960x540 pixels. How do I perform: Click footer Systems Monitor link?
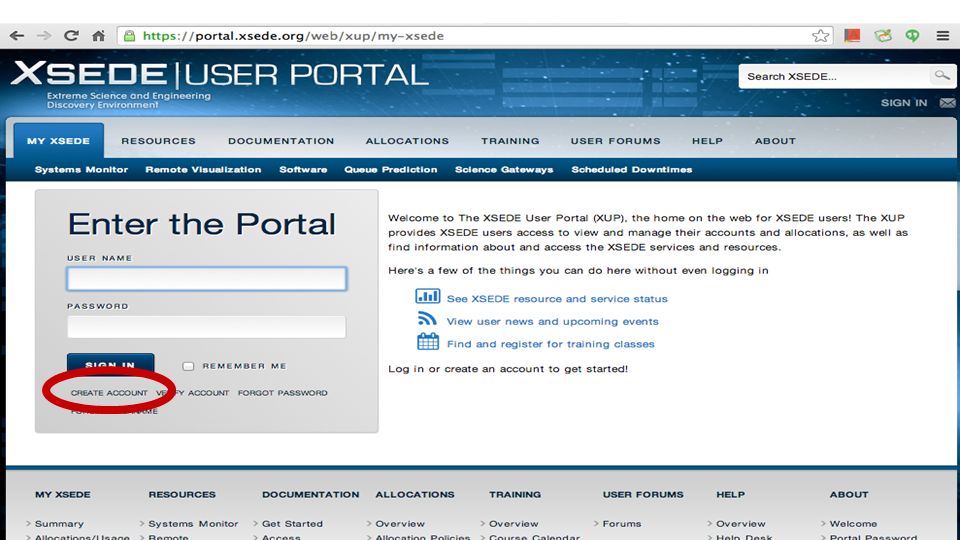193,523
